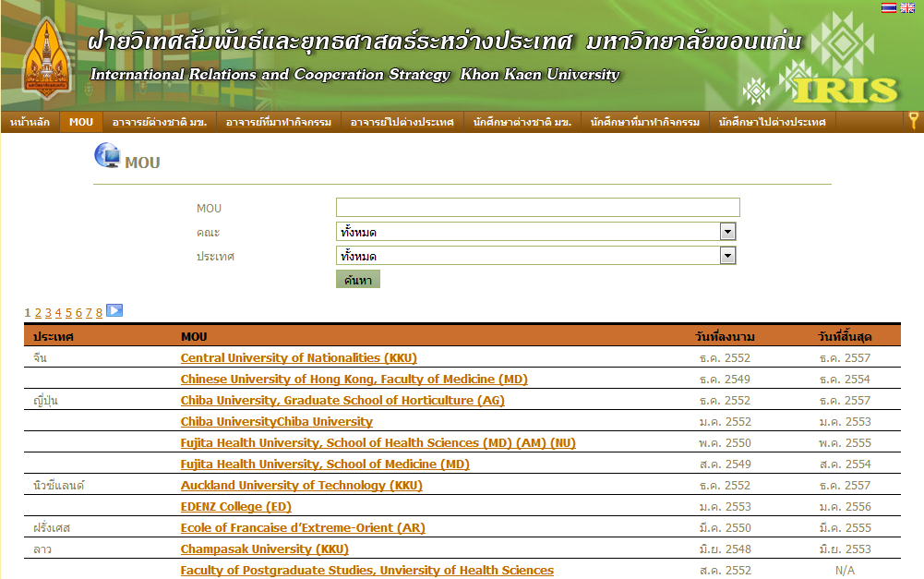The image size is (924, 579).
Task: Switch to English language flag
Action: click(x=907, y=7)
